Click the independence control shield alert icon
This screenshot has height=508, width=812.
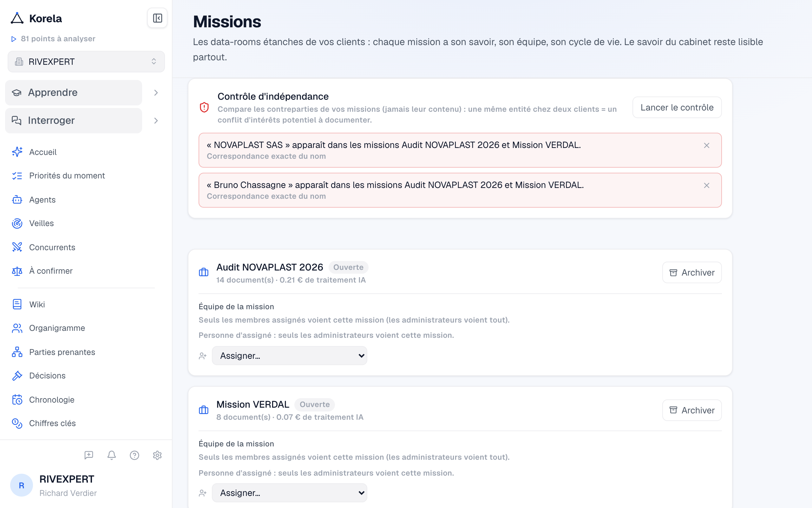tap(204, 108)
